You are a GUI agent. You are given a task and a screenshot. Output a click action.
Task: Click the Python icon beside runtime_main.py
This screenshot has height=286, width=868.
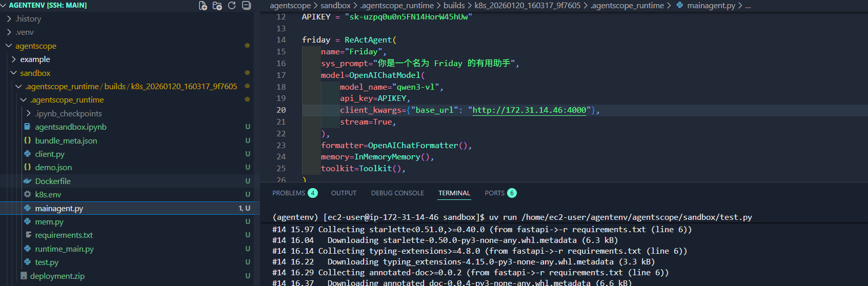[28, 249]
